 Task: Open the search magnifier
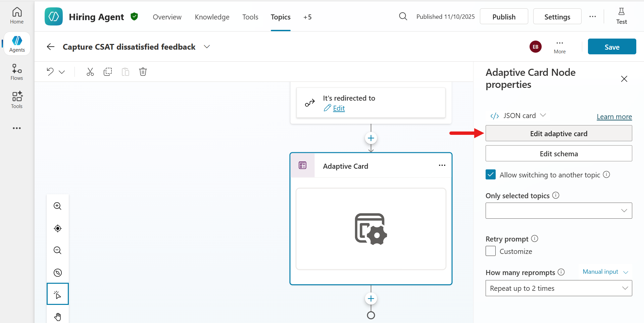pyautogui.click(x=403, y=16)
